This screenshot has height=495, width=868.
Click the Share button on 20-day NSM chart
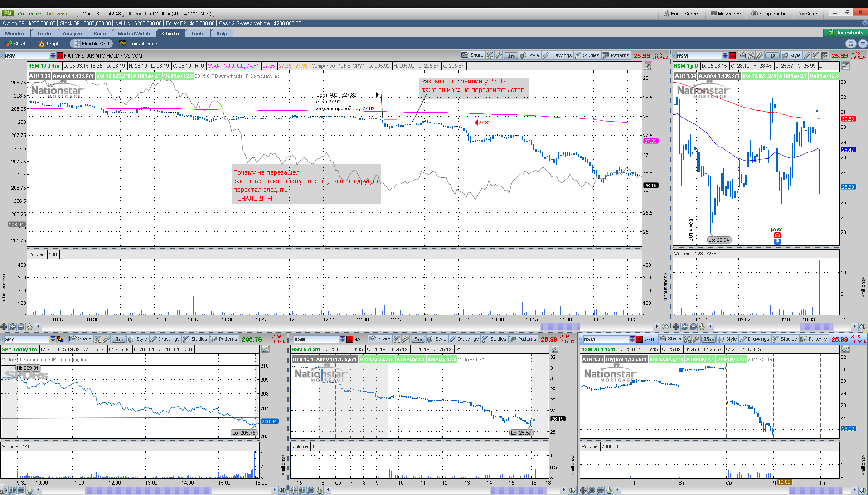pos(670,339)
